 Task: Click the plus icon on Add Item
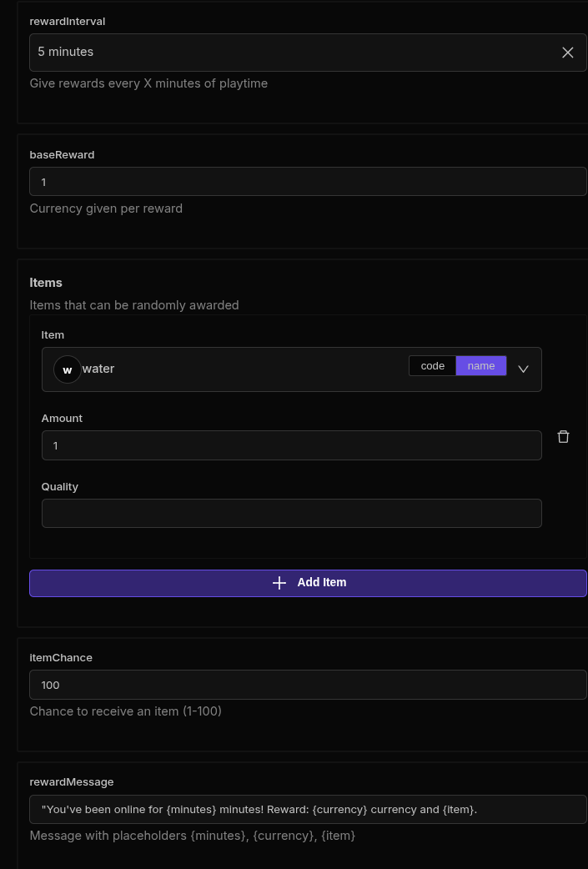[279, 583]
